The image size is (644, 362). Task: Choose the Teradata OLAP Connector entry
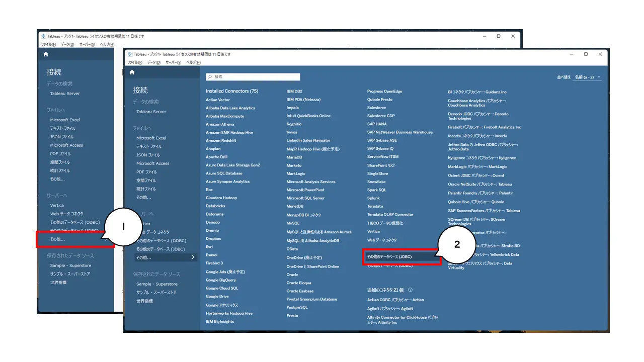click(390, 215)
